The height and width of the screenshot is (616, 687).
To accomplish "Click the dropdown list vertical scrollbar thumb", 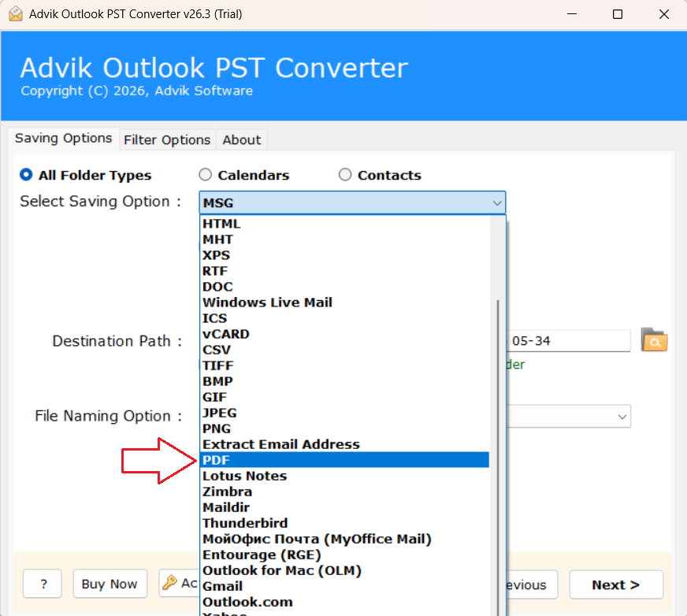I will click(498, 458).
